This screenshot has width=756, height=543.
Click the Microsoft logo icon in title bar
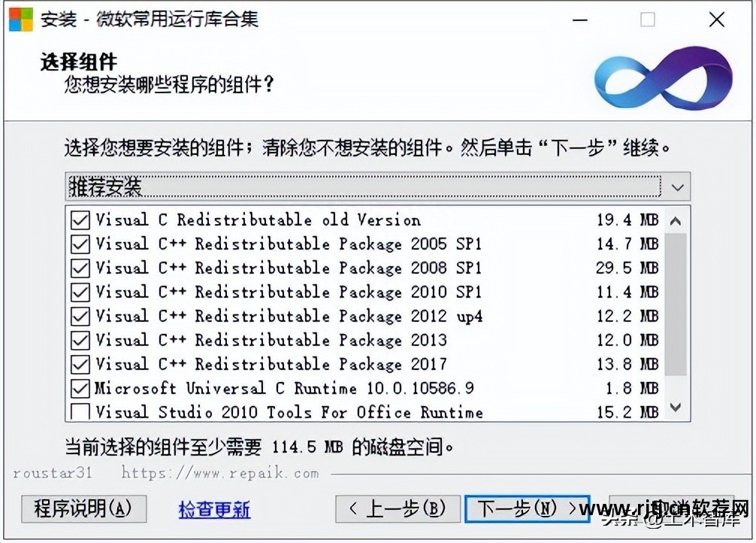click(x=21, y=20)
